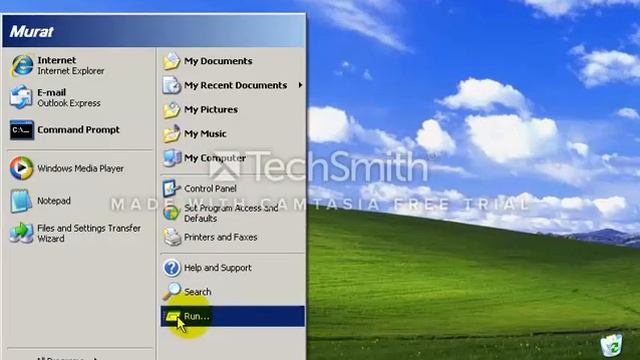
Task: Click the Outlook Express e-mail icon
Action: coord(21,97)
